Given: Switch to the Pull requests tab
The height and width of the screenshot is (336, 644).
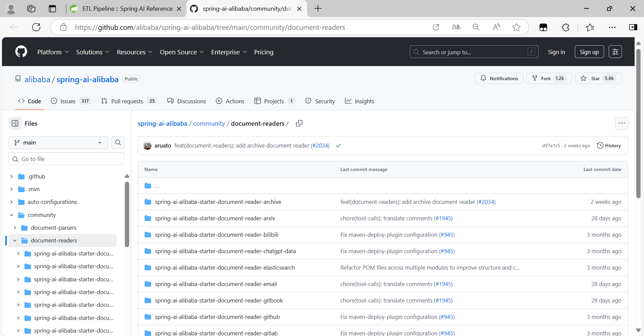Looking at the screenshot, I should pos(129,101).
